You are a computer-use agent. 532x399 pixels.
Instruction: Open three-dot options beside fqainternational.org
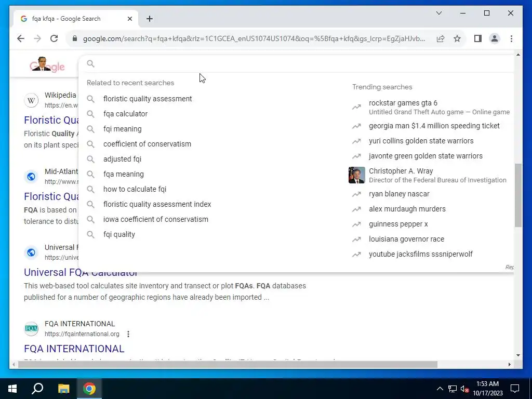coord(128,334)
